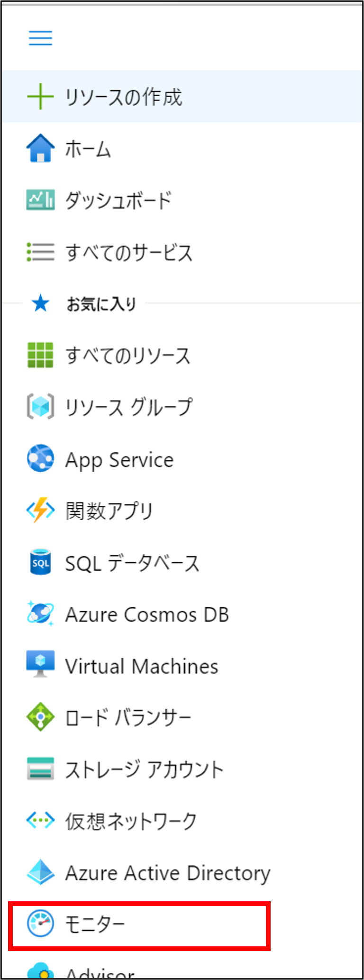Open ストレージ アカウント from sidebar

point(144,769)
